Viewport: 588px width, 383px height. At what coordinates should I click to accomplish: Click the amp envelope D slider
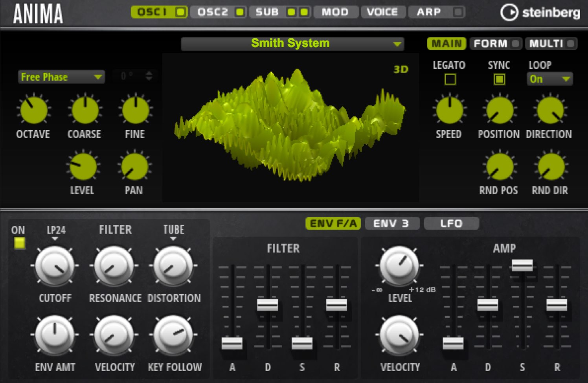[x=487, y=305]
